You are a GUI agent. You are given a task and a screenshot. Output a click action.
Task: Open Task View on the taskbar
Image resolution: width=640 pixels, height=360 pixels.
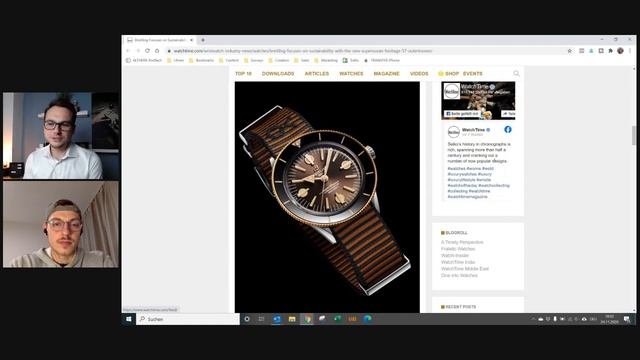click(x=261, y=319)
